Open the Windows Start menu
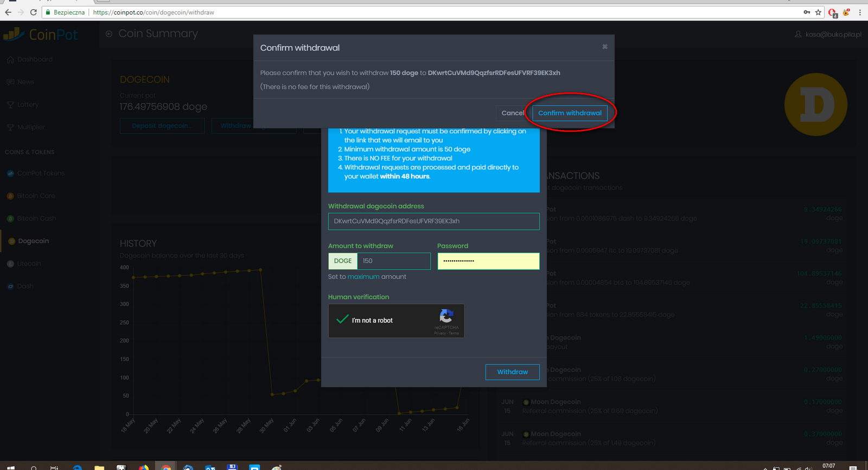 click(11, 467)
